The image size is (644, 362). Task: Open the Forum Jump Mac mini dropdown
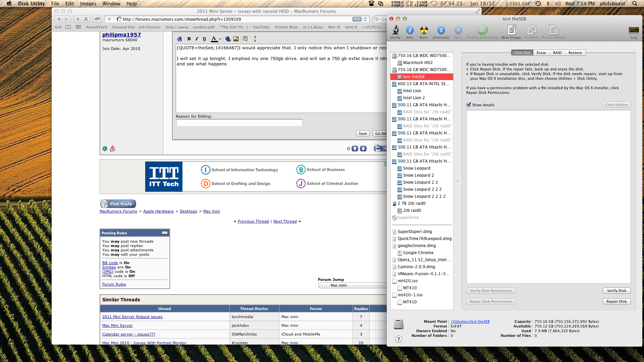(x=352, y=285)
